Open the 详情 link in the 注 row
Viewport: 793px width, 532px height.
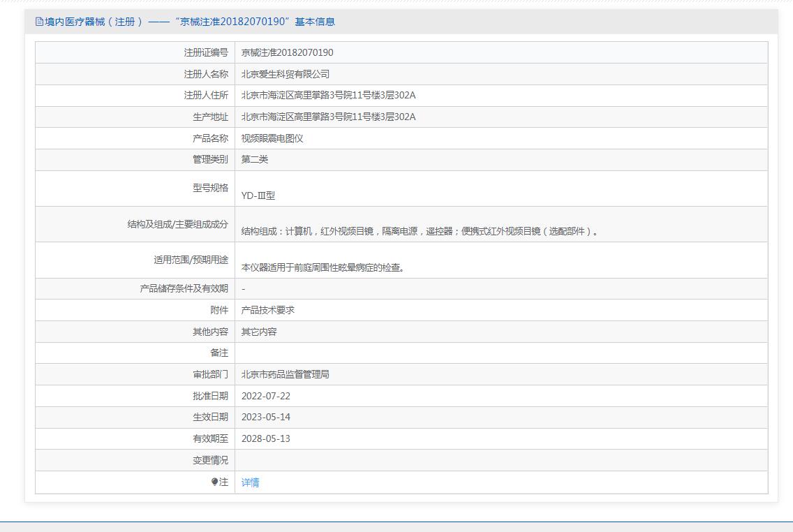(x=251, y=482)
